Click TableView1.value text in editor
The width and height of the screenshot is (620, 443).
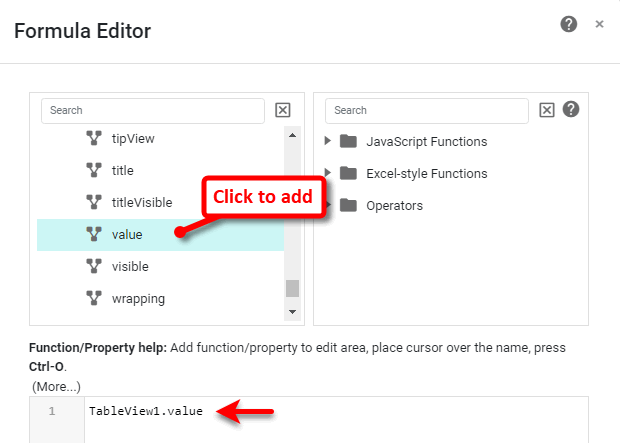pyautogui.click(x=146, y=411)
